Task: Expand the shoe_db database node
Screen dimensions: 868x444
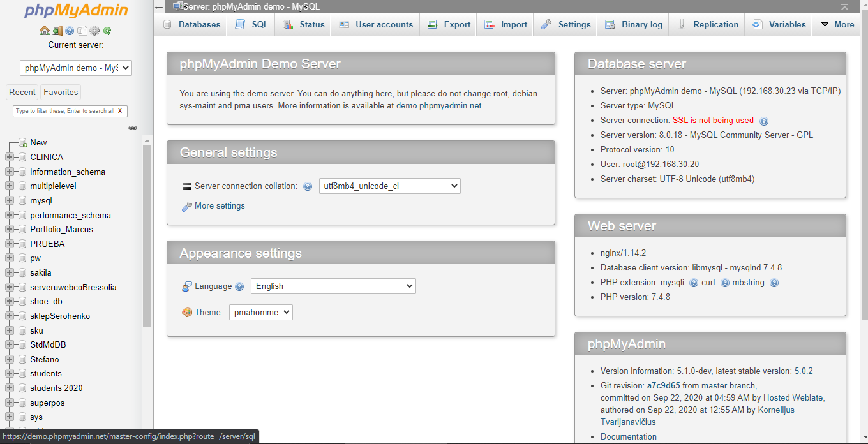Action: coord(10,302)
